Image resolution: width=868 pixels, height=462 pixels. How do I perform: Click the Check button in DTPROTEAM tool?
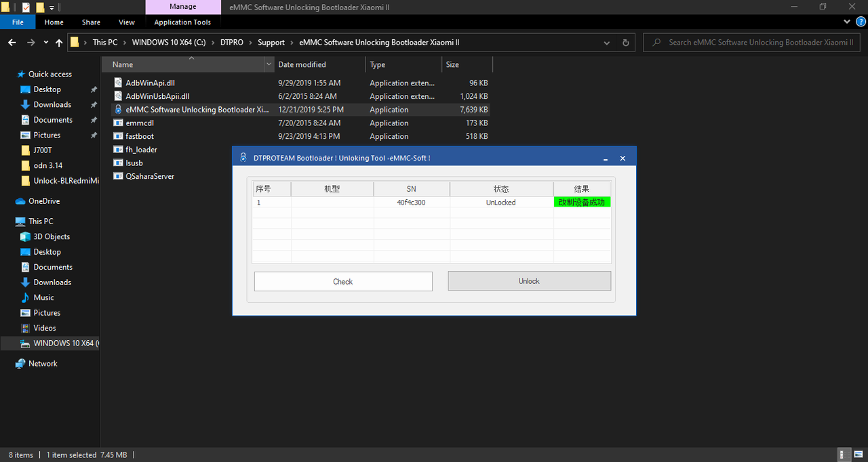[x=343, y=281]
